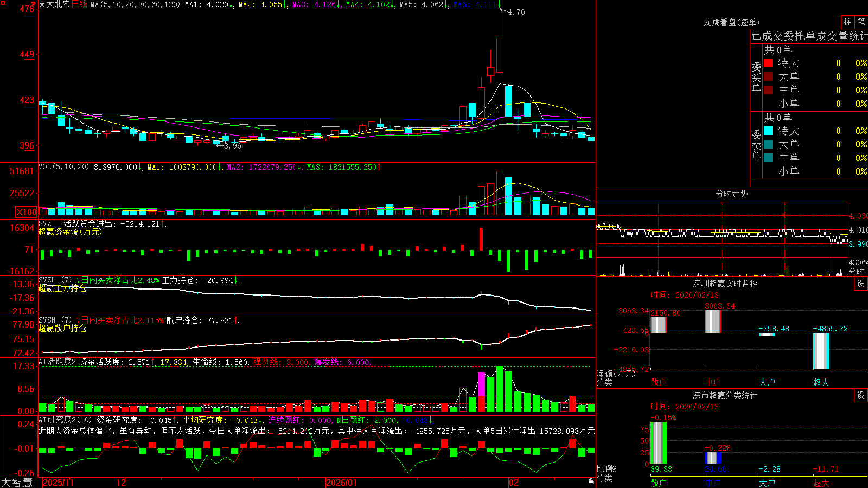Open 设 settings for 深市超赢分类统计
This screenshot has width=868, height=488.
860,395
